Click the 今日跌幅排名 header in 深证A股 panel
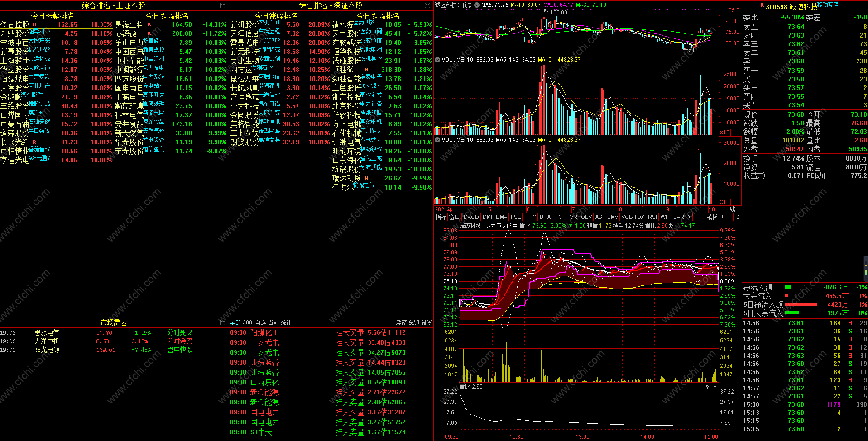868x441 pixels. pyautogui.click(x=378, y=16)
